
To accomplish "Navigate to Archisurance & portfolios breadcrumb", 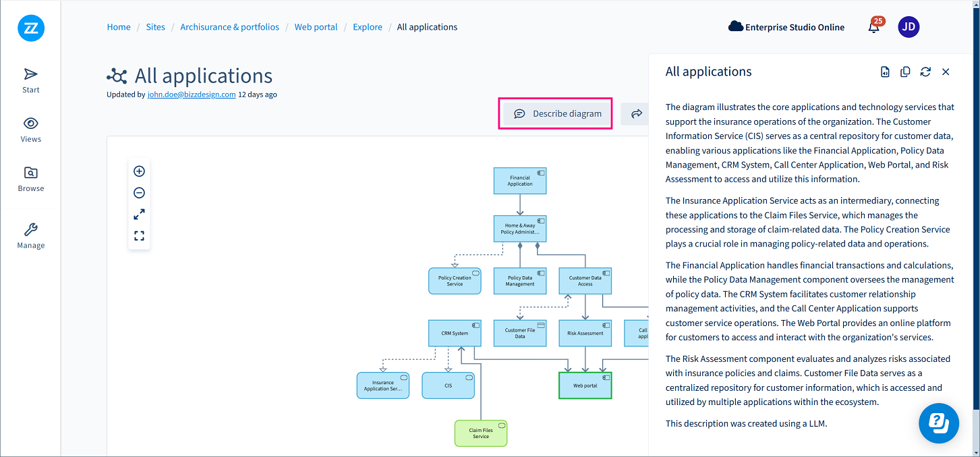I will (229, 27).
